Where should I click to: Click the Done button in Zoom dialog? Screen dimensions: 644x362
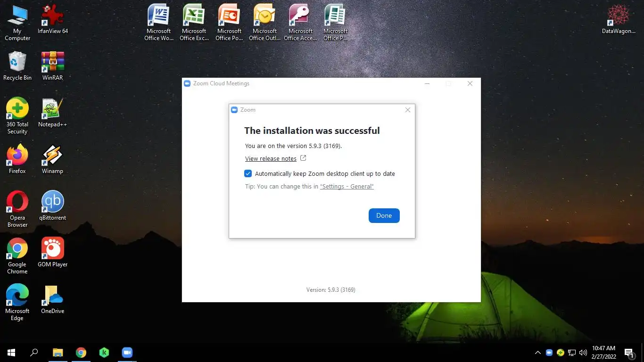(384, 215)
